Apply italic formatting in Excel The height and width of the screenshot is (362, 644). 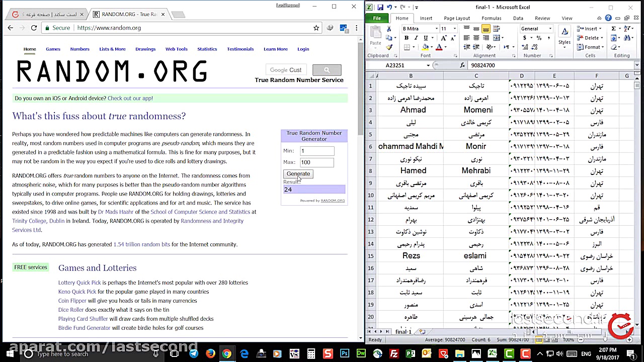416,38
